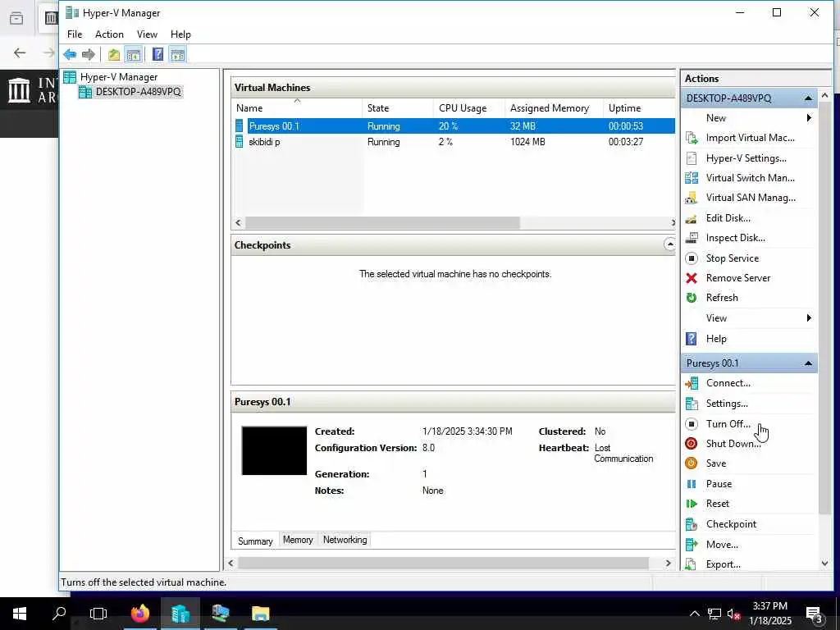Viewport: 840px width, 630px height.
Task: Click the Connect icon under Puresys 00.1
Action: 692,383
